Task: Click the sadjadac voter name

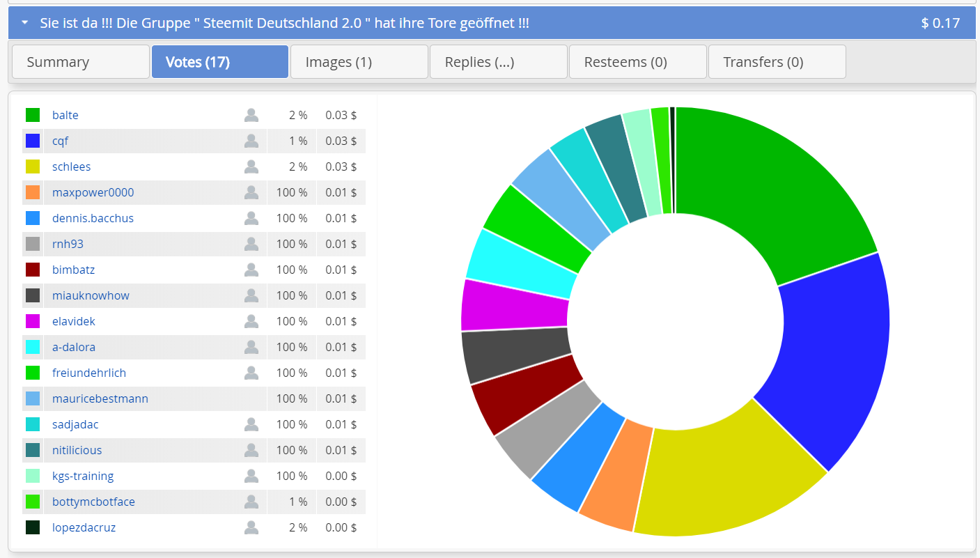Action: pos(75,424)
